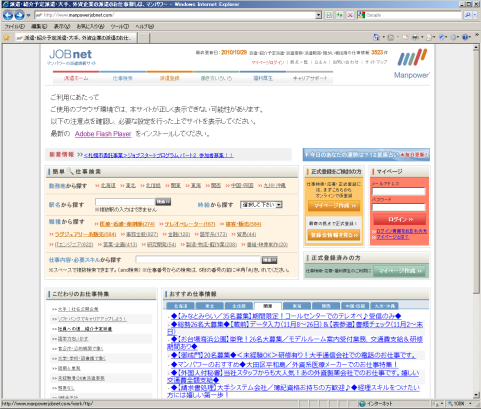The width and height of the screenshot is (481, 409).
Task: Select the キャリアサポート navigation tab
Action: point(310,78)
